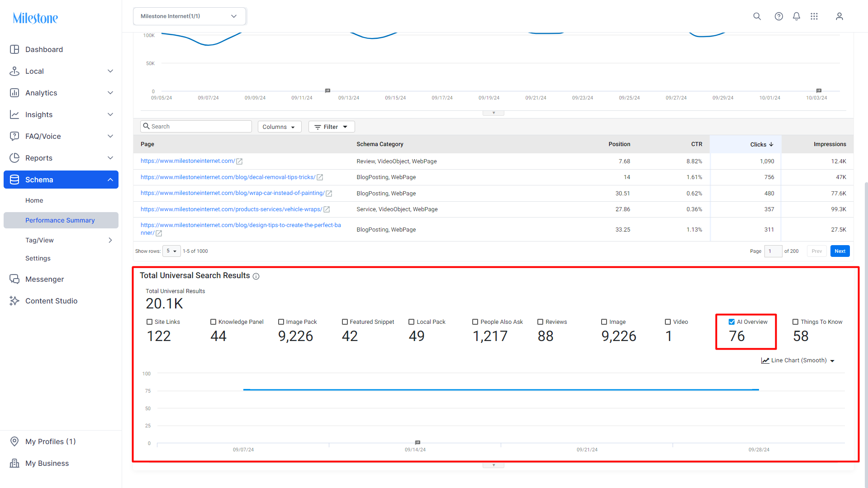Sort by the Clicks column header

point(762,144)
